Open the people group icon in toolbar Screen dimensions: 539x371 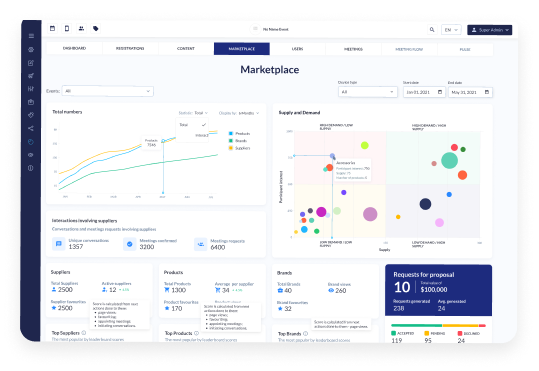tap(81, 29)
